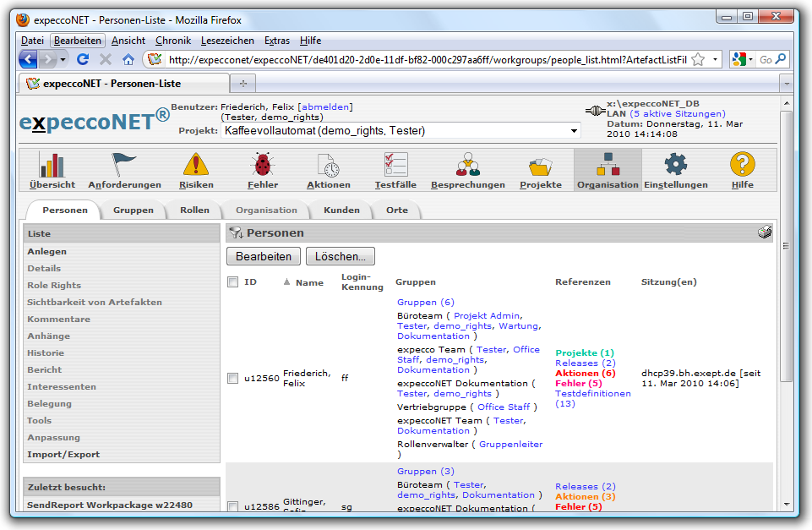
Task: Open the Lesezeichen menu
Action: 226,41
